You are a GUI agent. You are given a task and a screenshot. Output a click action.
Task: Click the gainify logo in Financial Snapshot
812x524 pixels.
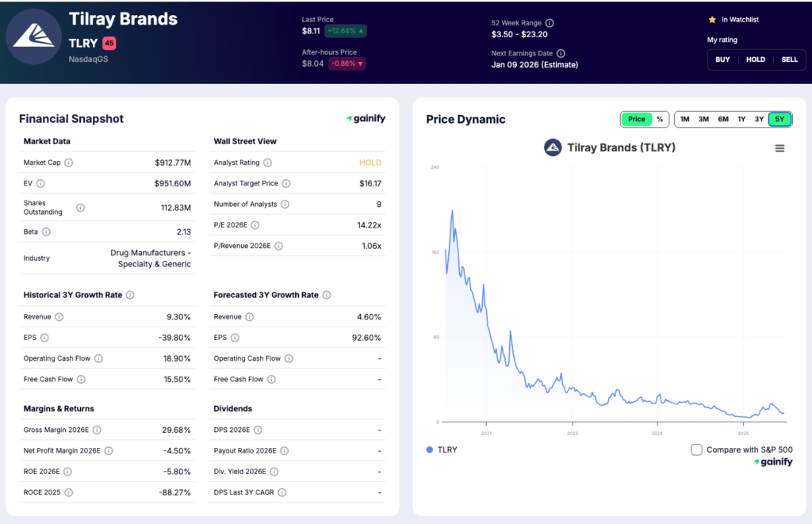point(365,117)
